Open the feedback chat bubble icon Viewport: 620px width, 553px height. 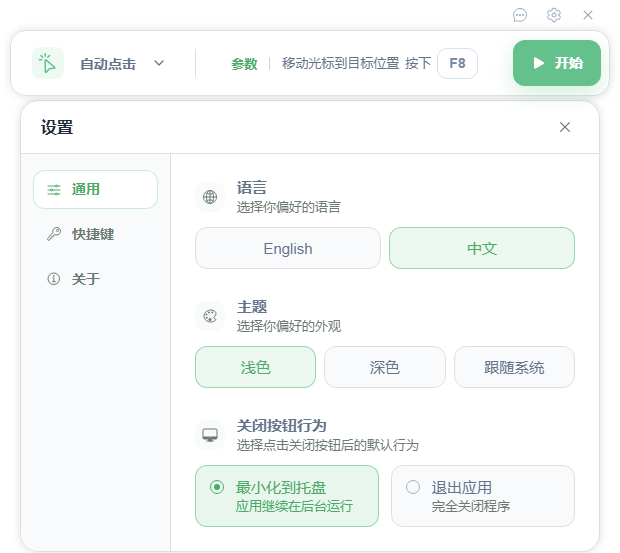[x=520, y=15]
